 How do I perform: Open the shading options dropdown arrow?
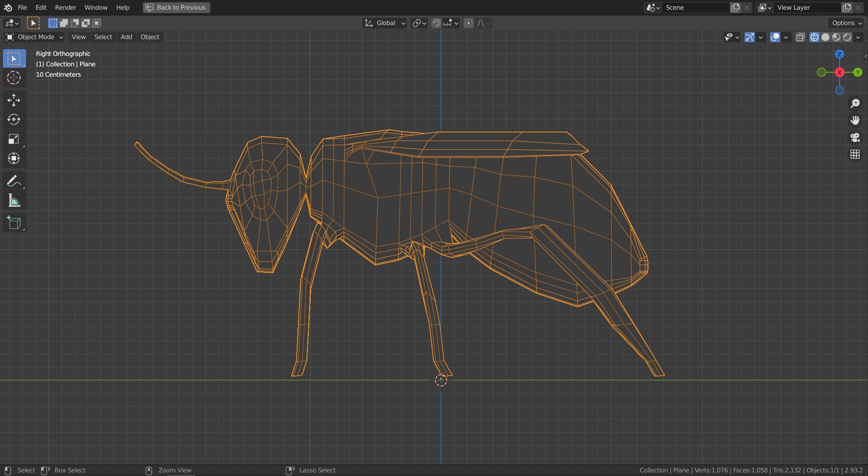coord(858,37)
